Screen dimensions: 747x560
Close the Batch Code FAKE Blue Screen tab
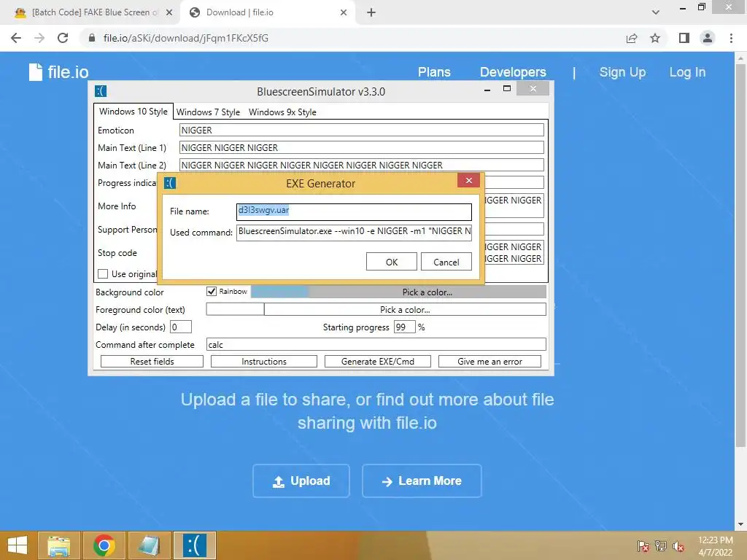coord(169,12)
